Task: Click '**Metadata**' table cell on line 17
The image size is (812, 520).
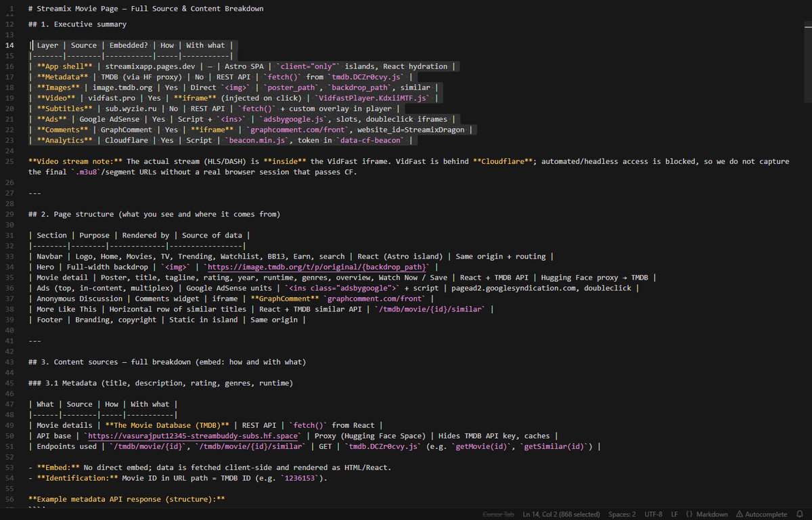Action: 62,77
